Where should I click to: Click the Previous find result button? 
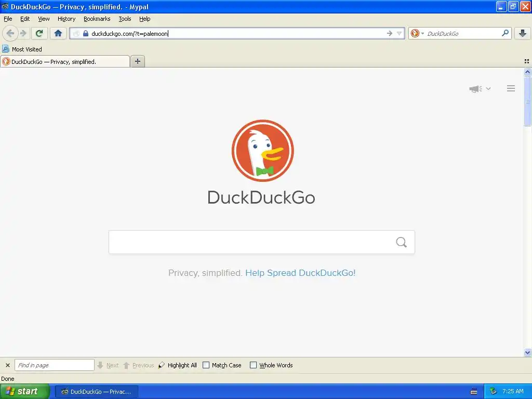(x=138, y=365)
